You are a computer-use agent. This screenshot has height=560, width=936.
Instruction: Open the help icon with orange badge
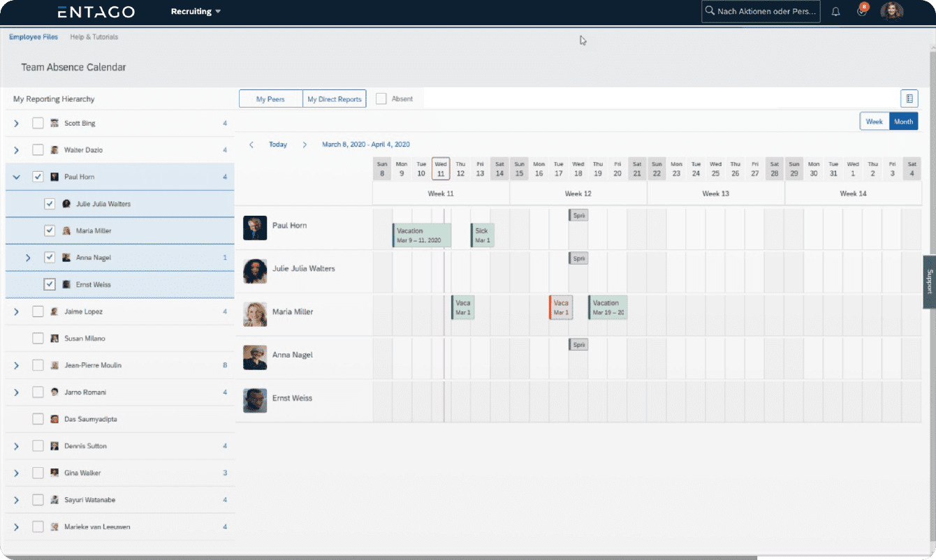[x=861, y=11]
